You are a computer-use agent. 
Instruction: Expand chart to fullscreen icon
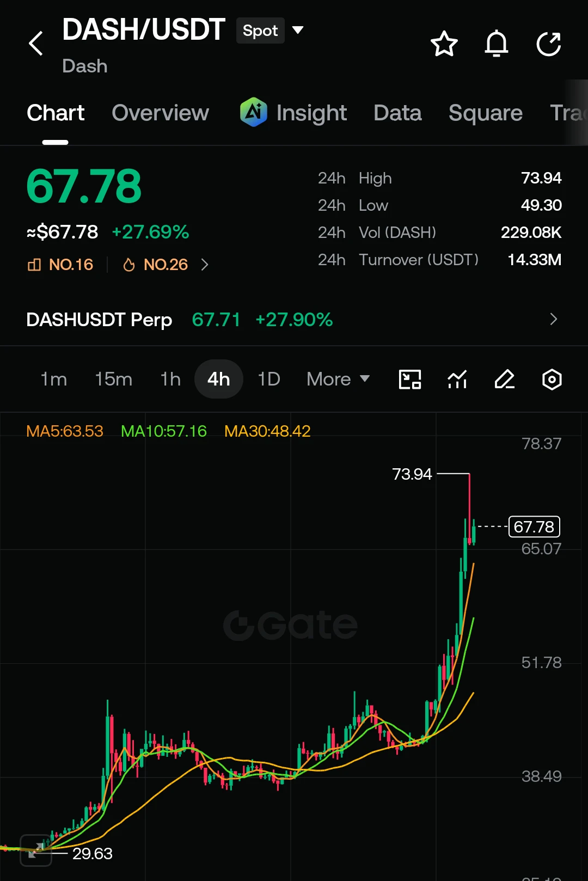coord(36,850)
